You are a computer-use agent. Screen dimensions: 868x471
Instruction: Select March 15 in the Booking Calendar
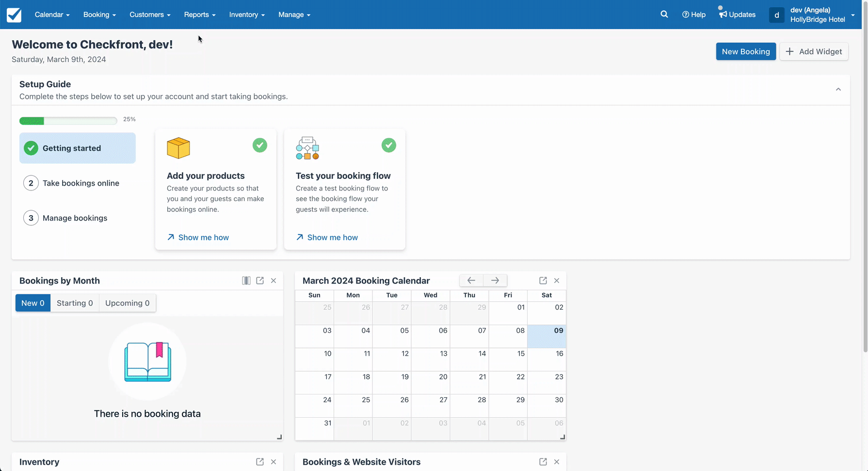click(x=508, y=360)
